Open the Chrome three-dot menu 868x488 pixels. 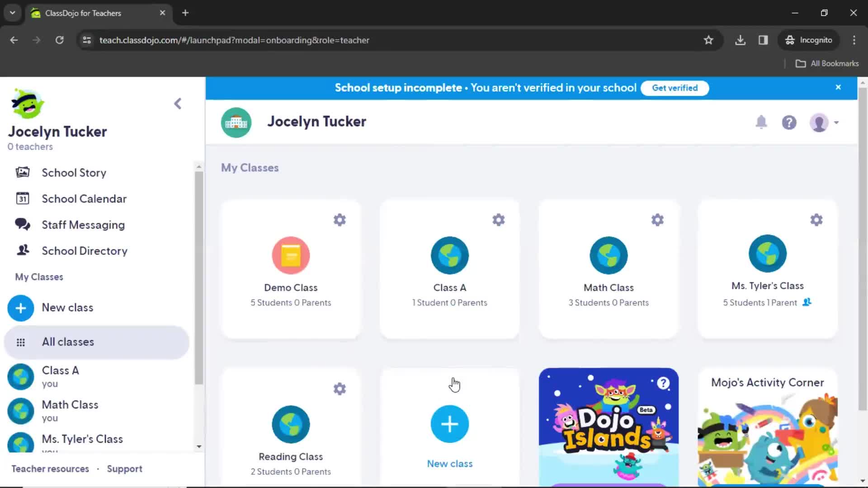854,40
